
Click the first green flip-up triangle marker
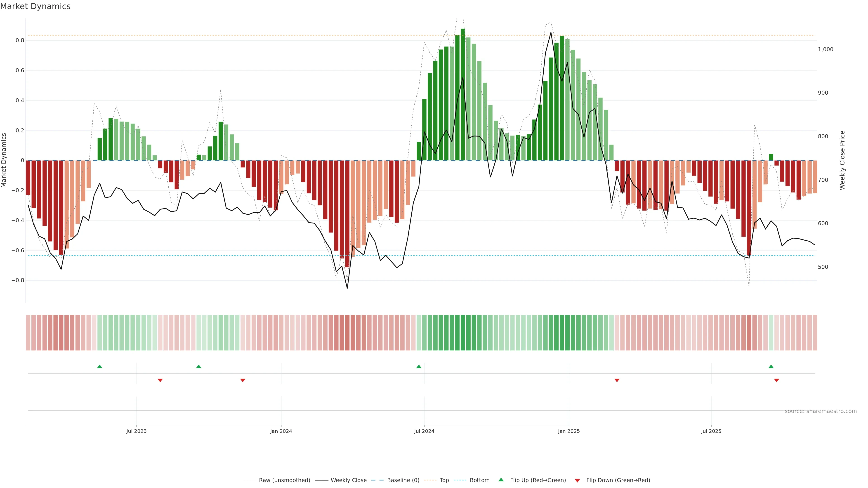99,366
